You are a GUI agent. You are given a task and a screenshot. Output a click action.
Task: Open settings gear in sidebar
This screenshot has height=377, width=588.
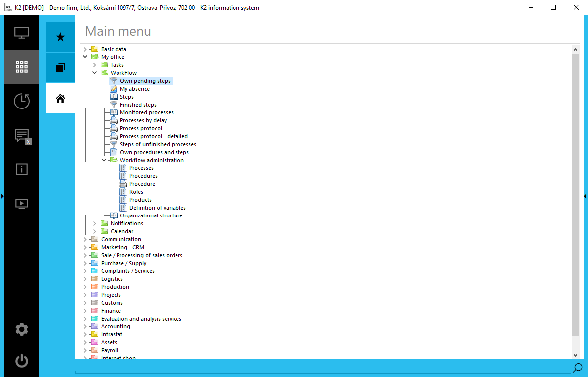[x=22, y=329]
